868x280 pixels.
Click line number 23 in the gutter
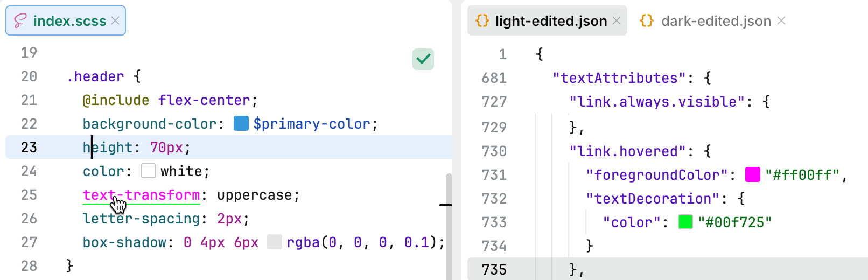click(29, 148)
